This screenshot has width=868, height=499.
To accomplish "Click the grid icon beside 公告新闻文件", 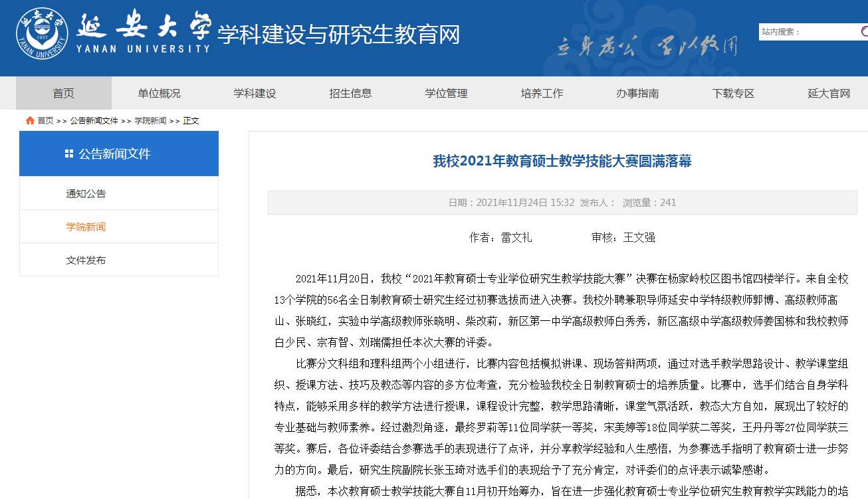I will click(x=68, y=153).
